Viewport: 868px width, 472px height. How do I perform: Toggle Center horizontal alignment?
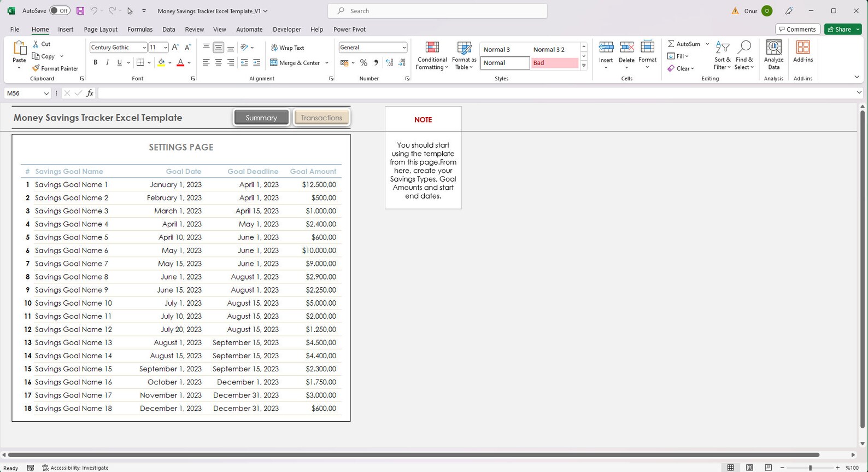coord(218,62)
